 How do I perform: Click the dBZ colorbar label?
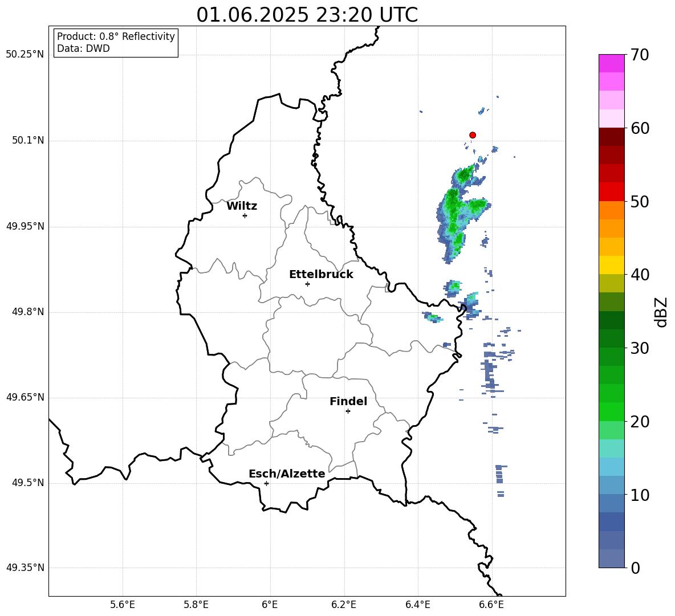coord(662,312)
